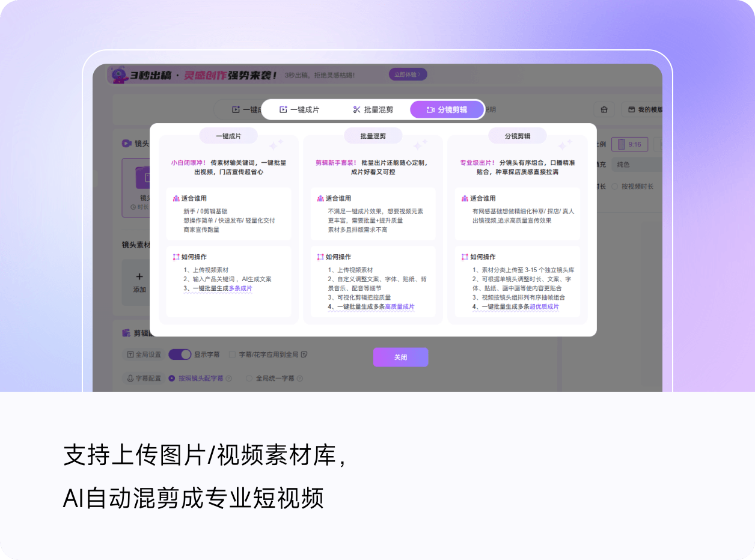Click the robot mascot icon in the banner
Viewport: 755px width, 560px height.
click(x=118, y=75)
